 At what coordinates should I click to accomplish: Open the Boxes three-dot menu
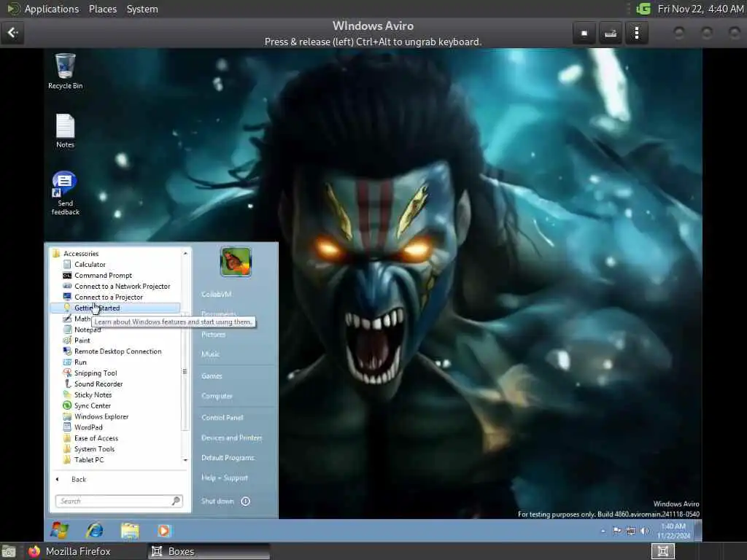pos(637,34)
